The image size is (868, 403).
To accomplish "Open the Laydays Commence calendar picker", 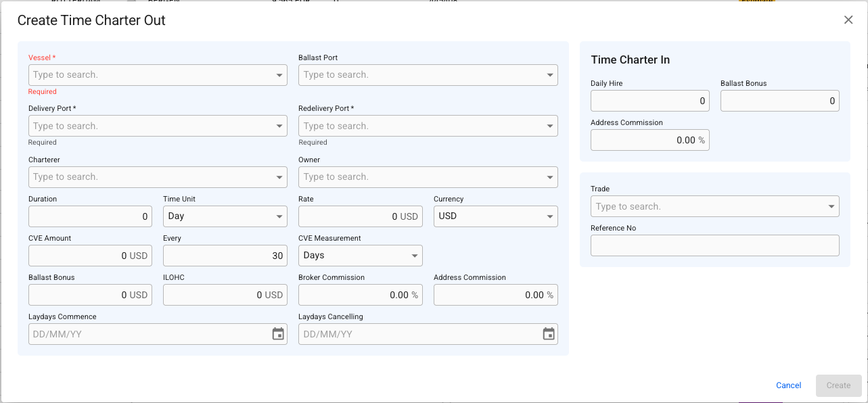I will tap(278, 334).
